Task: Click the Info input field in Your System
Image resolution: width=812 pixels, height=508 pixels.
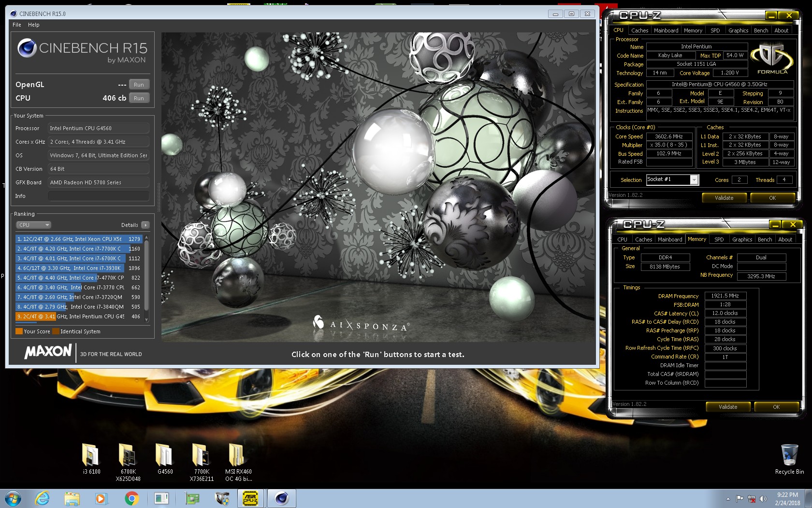Action: 98,196
